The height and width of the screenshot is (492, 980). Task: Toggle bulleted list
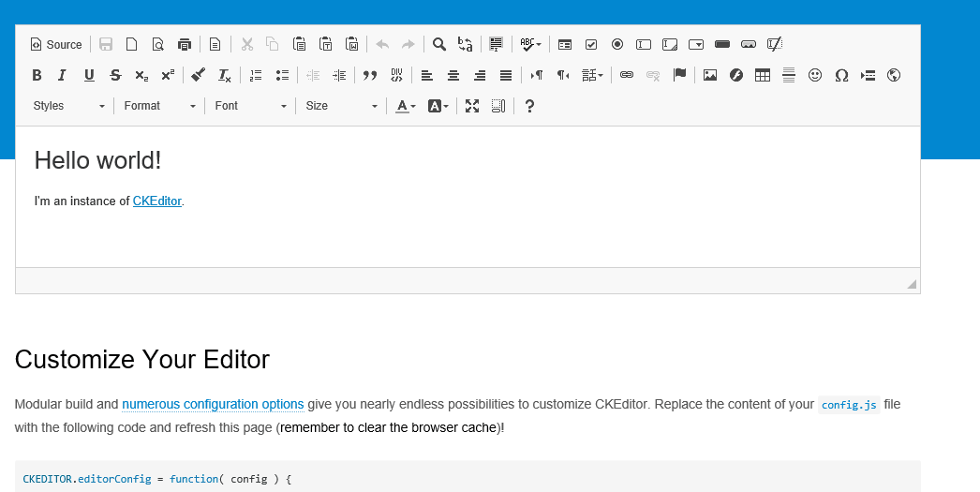(x=283, y=76)
